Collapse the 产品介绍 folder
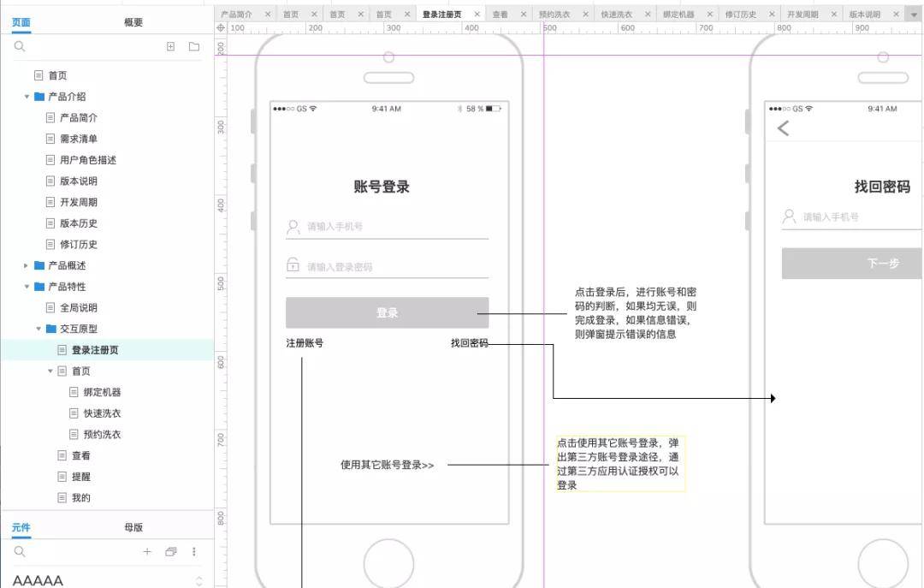924x588 pixels. pyautogui.click(x=27, y=97)
